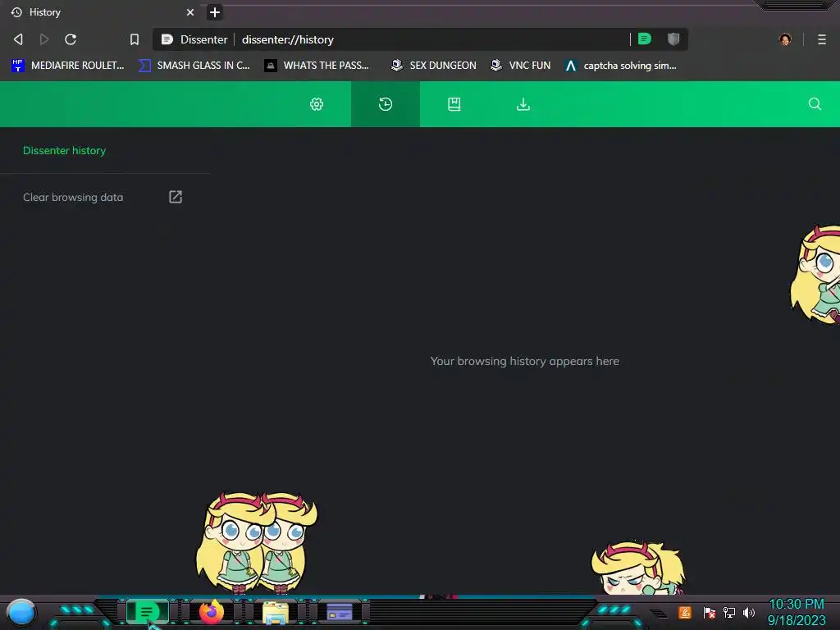Open MEDIAFIRE ROULET... bookmark
The width and height of the screenshot is (840, 630).
(68, 66)
